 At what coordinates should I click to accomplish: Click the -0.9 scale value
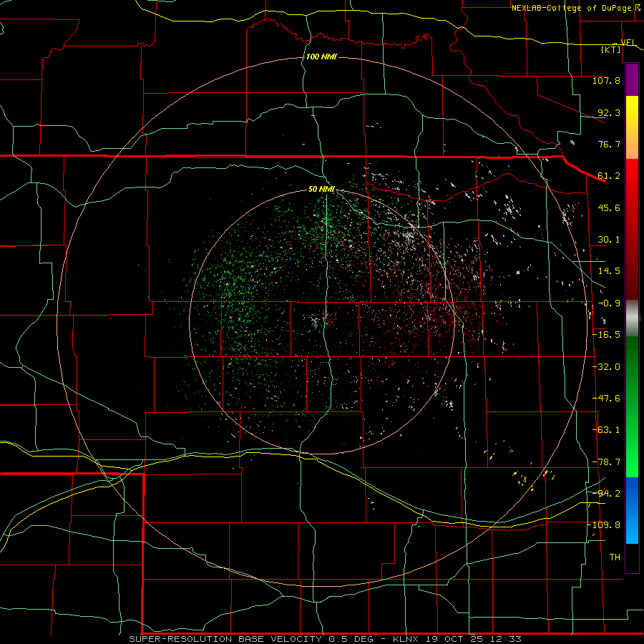[609, 303]
